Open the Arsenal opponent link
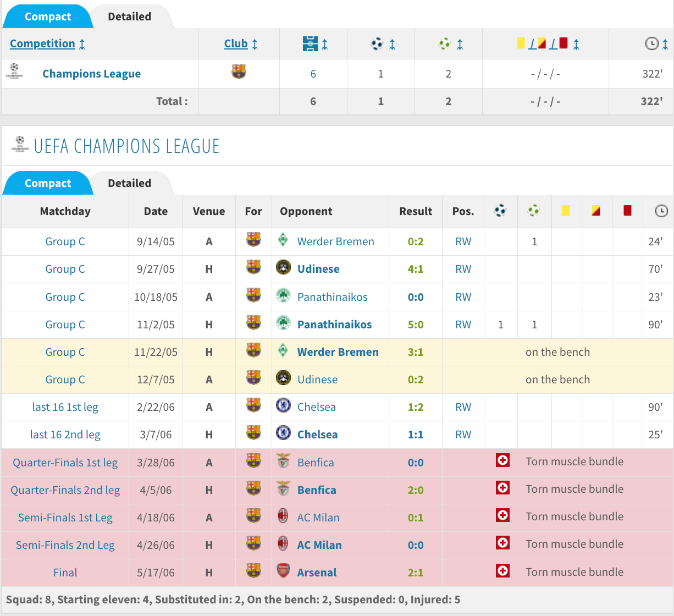 (x=317, y=573)
